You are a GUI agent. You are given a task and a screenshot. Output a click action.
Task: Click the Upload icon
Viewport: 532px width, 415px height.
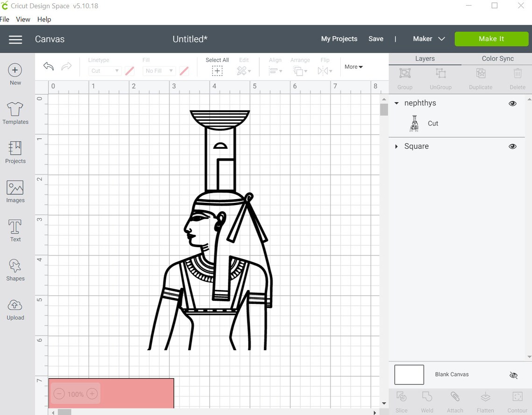(15, 308)
